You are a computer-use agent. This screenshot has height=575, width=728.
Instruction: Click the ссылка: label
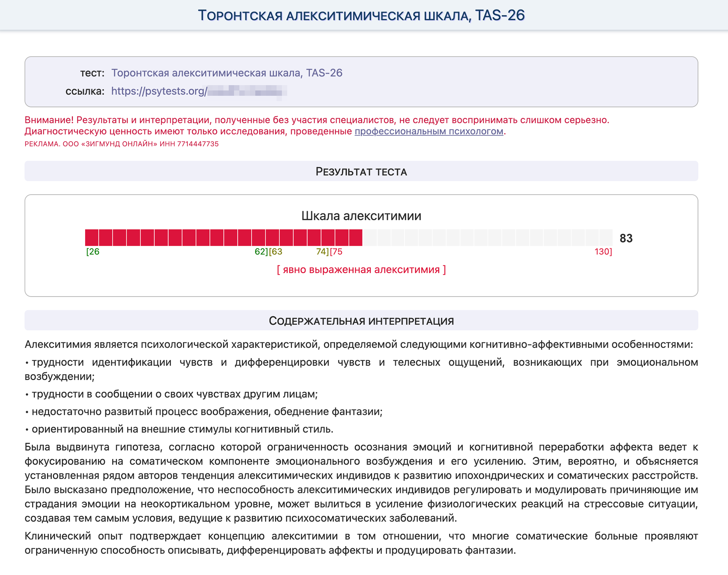(x=85, y=91)
